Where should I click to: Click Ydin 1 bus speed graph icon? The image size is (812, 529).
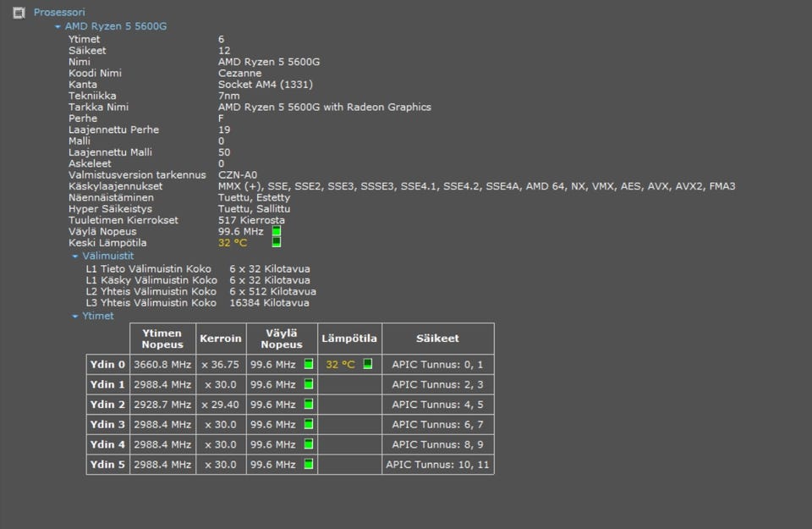(x=309, y=384)
